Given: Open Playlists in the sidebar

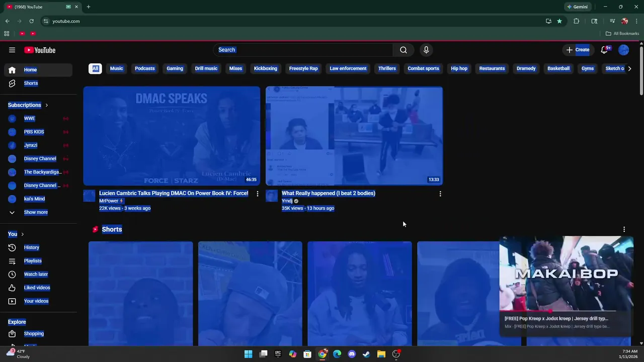Looking at the screenshot, I should [38, 261].
